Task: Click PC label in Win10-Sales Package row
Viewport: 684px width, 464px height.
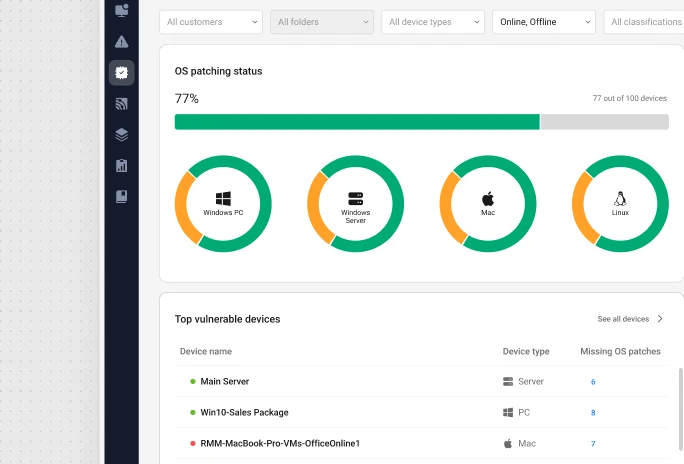Action: point(524,413)
